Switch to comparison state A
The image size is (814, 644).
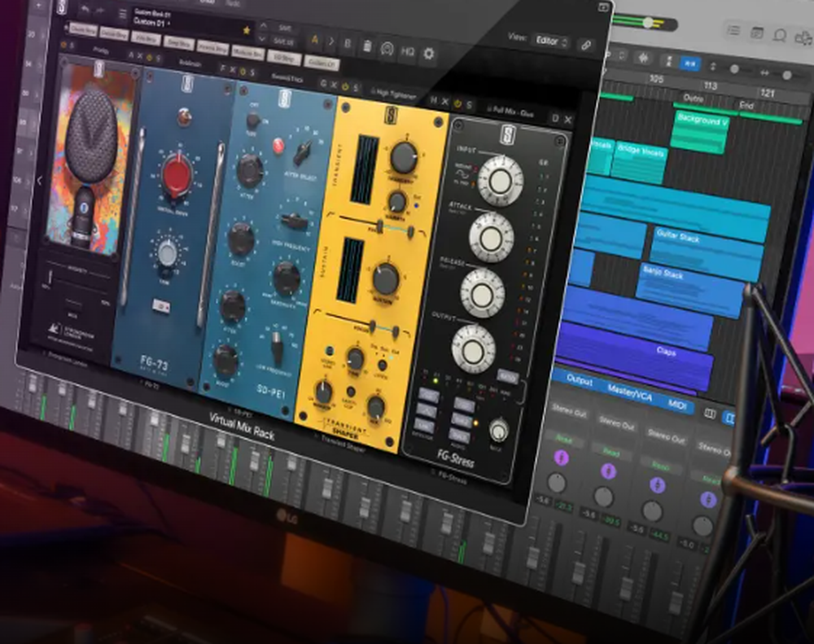tap(314, 40)
